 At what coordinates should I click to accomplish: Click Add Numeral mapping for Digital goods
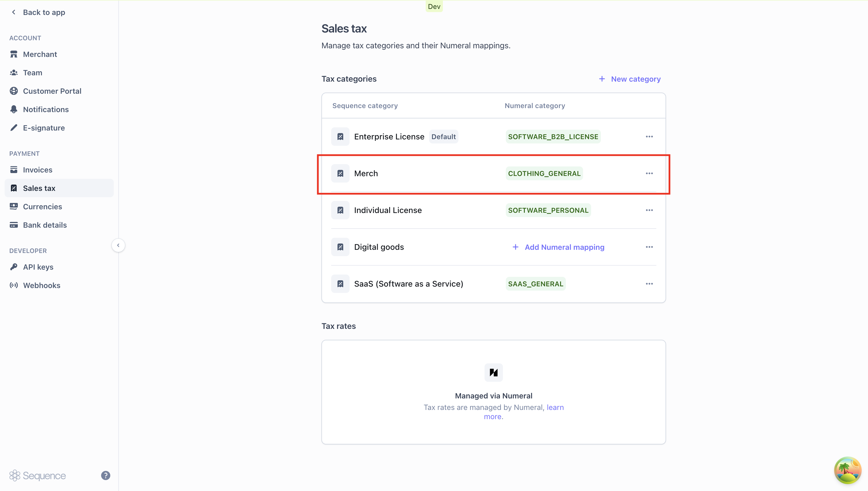[x=558, y=247]
